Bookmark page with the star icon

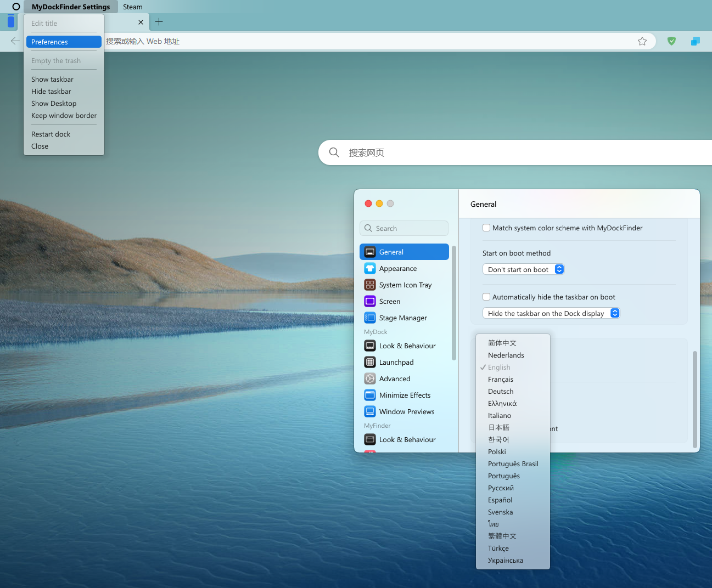pos(642,41)
